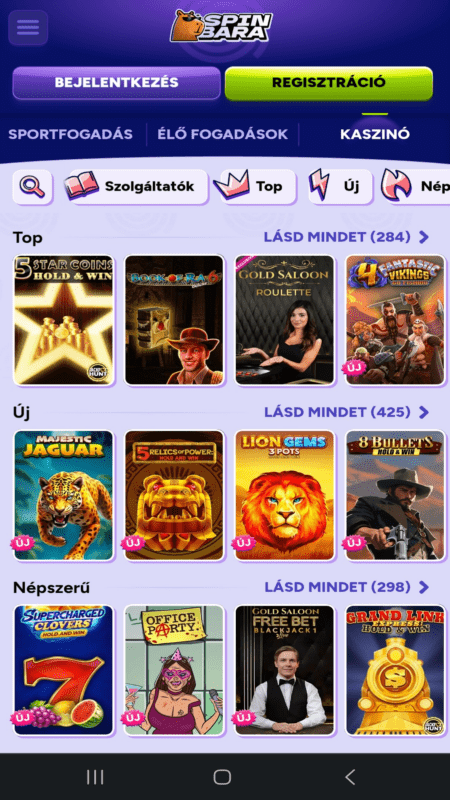
Task: Click the Bejelentkezés button
Action: tap(116, 83)
